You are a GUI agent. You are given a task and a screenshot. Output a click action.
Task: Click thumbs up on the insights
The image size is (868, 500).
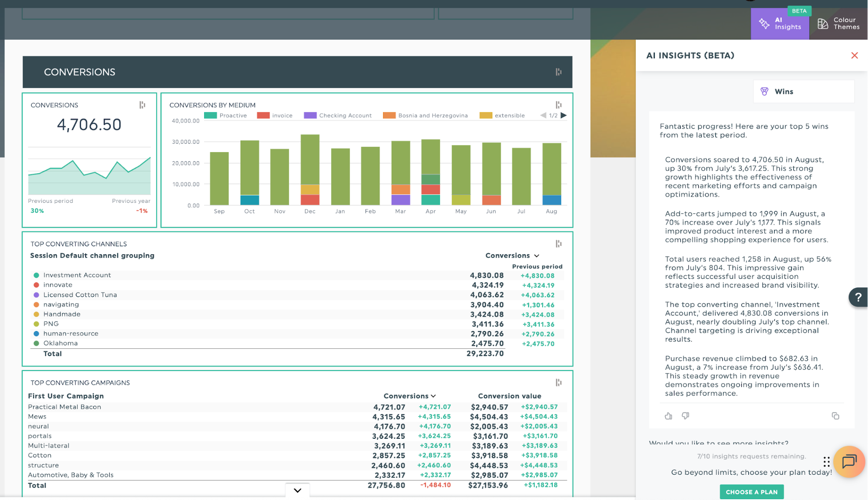[668, 416]
